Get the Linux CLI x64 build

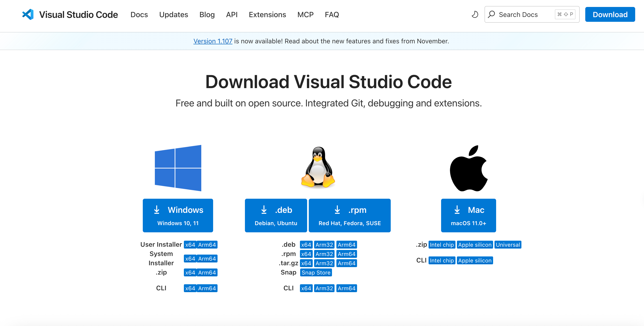306,288
